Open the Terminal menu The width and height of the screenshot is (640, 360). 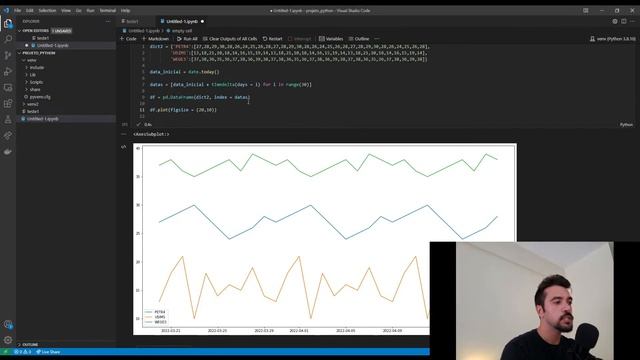pyautogui.click(x=108, y=11)
